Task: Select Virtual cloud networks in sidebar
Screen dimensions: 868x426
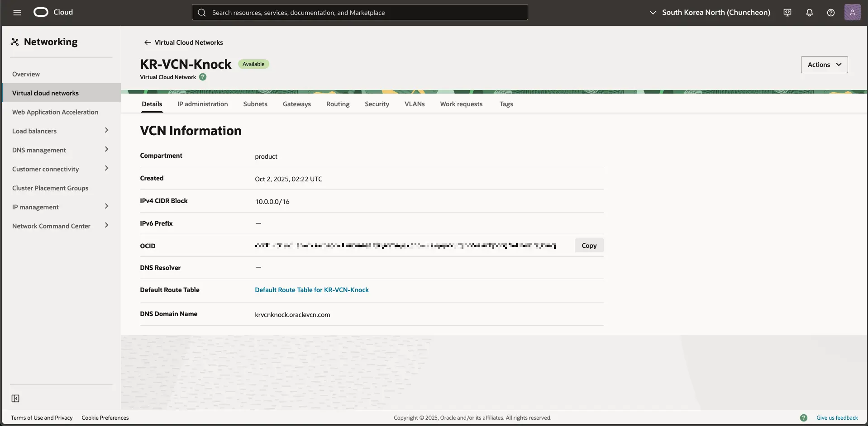Action: pos(62,93)
